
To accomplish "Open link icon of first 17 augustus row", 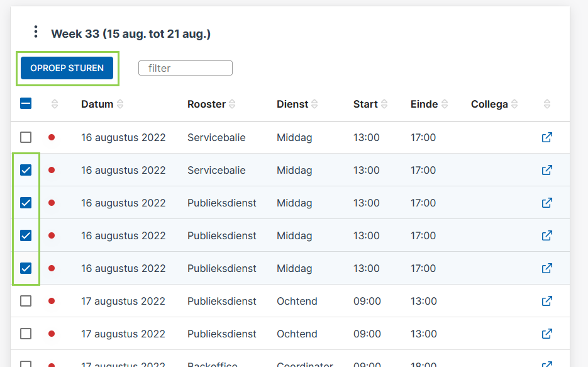I will pyautogui.click(x=546, y=301).
